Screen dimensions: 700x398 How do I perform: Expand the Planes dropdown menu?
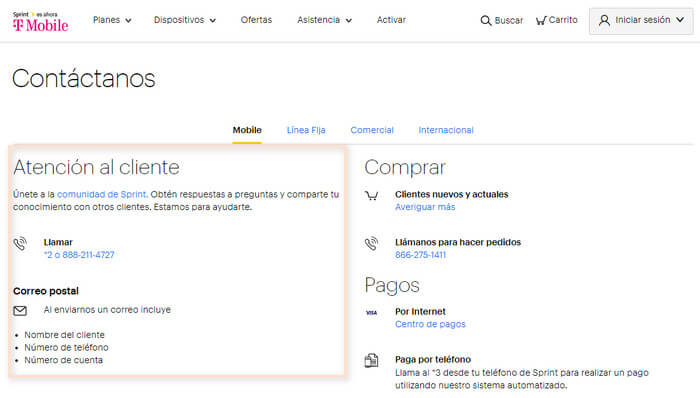(112, 20)
